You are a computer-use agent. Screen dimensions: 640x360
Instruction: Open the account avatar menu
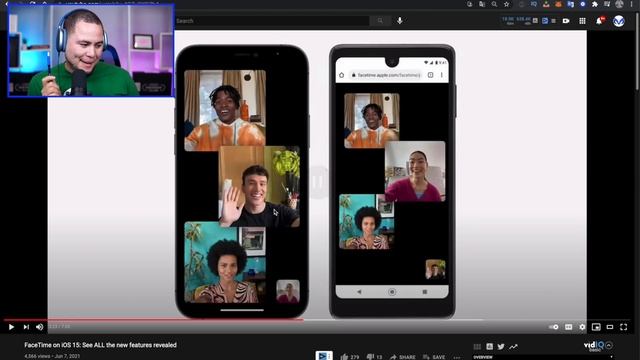pos(619,21)
